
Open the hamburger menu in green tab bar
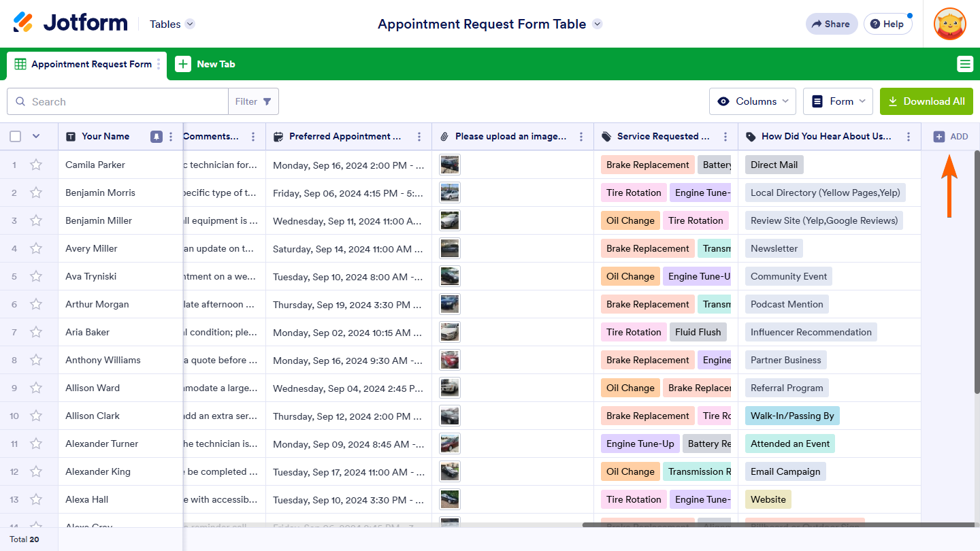click(964, 64)
